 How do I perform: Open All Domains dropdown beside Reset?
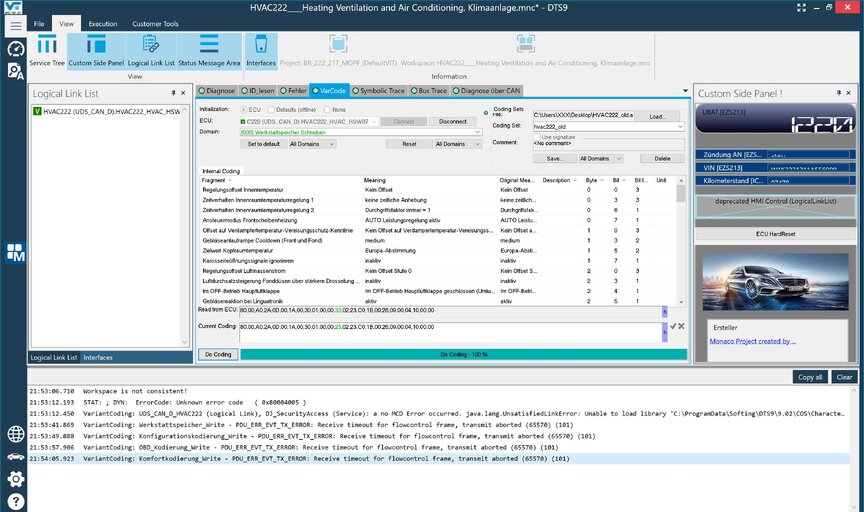pyautogui.click(x=458, y=144)
